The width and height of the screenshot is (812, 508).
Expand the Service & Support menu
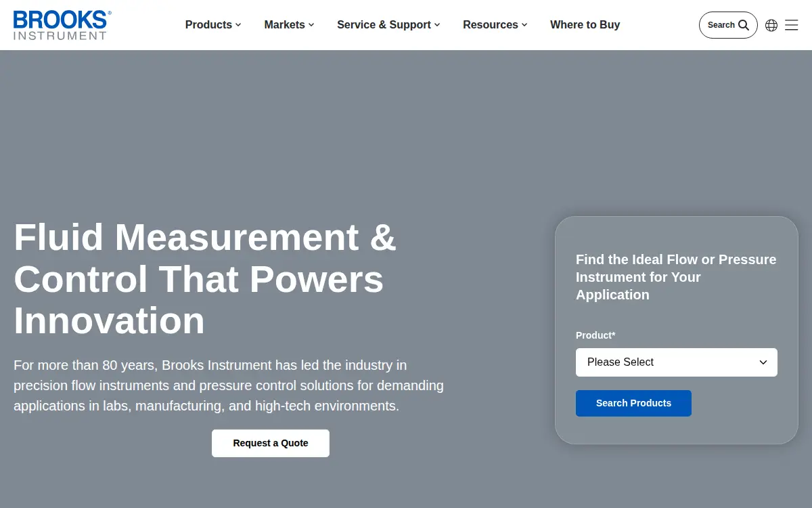click(388, 24)
